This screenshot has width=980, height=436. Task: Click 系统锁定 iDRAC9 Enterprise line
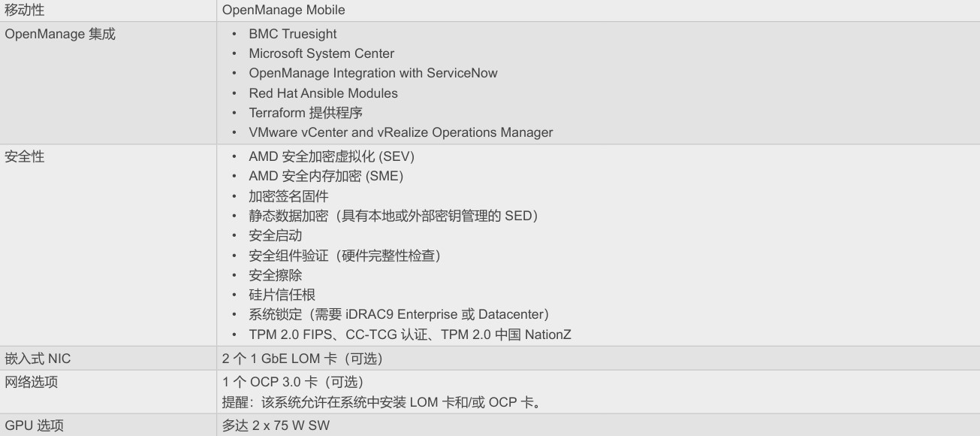400,314
